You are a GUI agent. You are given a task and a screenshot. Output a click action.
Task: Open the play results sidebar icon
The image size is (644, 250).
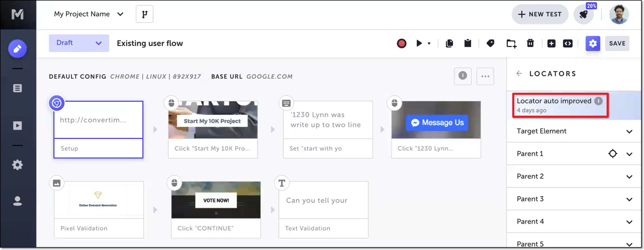click(x=17, y=125)
